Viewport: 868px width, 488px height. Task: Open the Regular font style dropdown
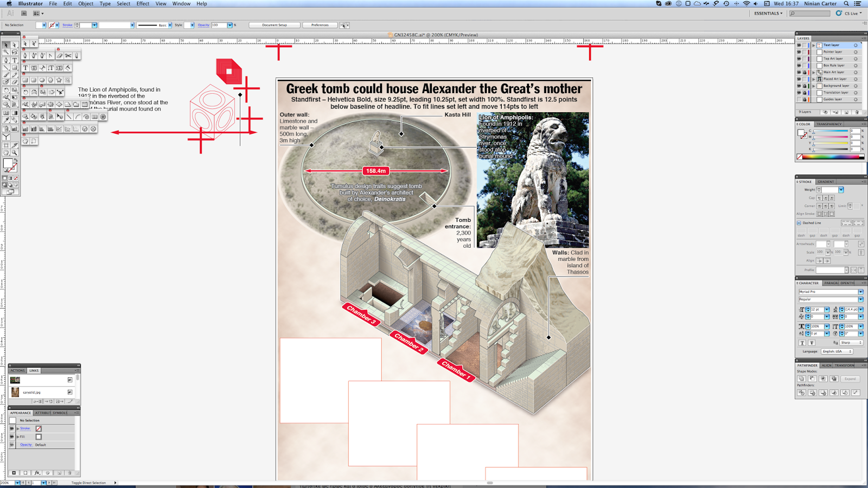coord(860,299)
